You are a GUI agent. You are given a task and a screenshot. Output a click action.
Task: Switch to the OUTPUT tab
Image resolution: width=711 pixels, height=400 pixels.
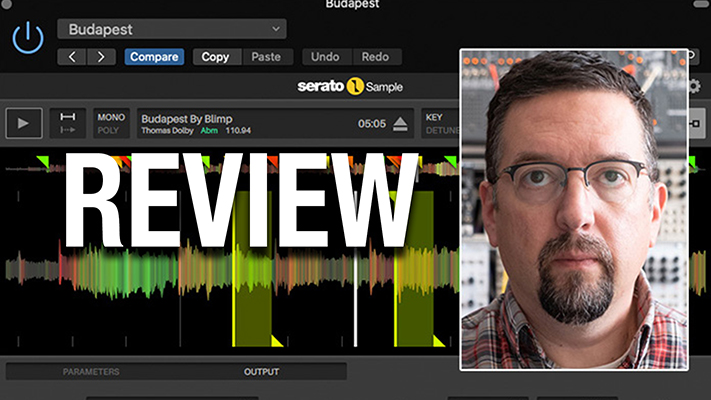click(262, 371)
